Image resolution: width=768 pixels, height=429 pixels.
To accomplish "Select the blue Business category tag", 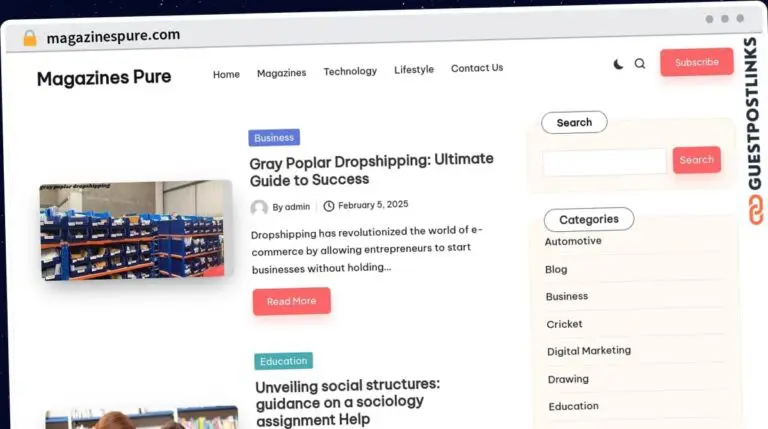I will [274, 138].
